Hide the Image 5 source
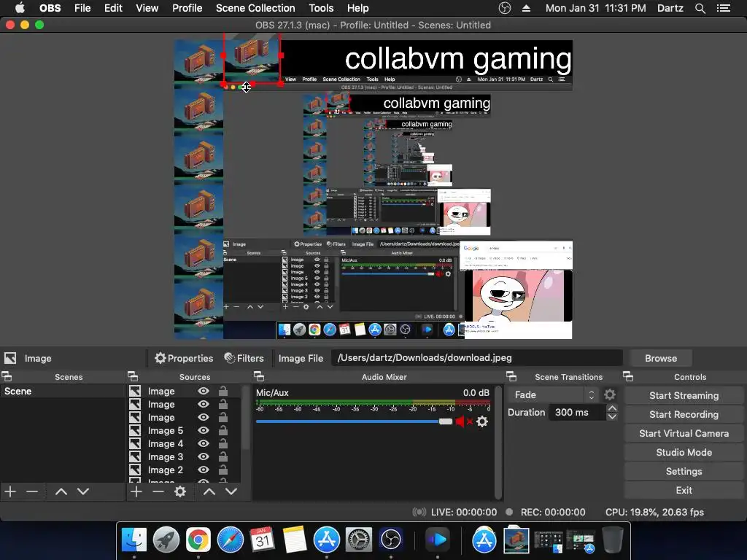Screen dimensions: 747x560 click(x=204, y=430)
